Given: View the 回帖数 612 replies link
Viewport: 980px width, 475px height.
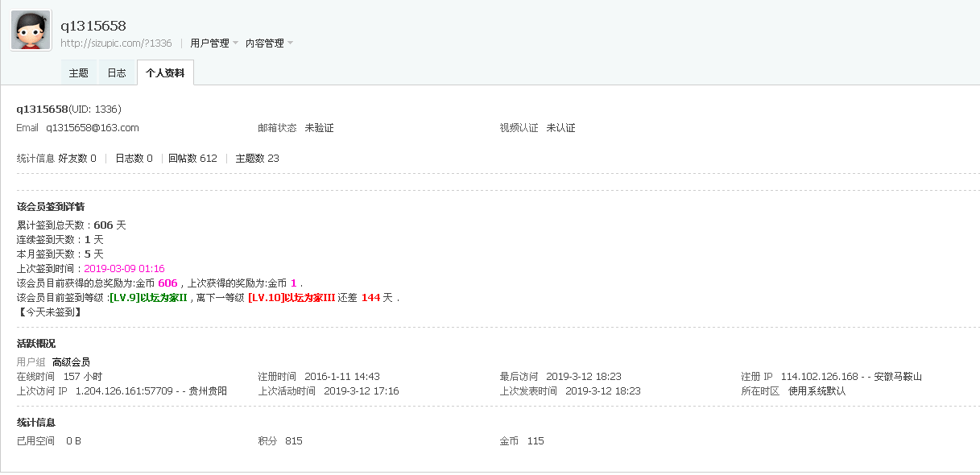Looking at the screenshot, I should (192, 159).
